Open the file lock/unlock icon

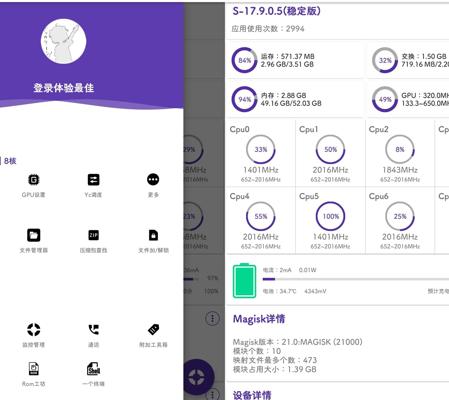click(x=153, y=235)
